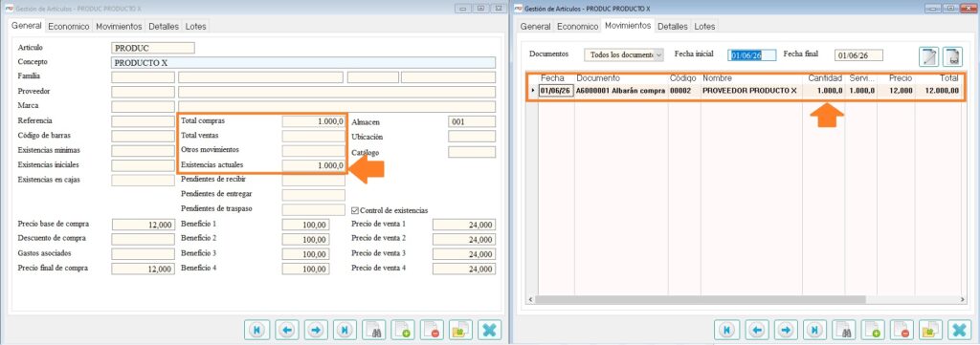
Task: Select the PROVEEDOR PRODUCTO X cell
Action: tap(750, 91)
